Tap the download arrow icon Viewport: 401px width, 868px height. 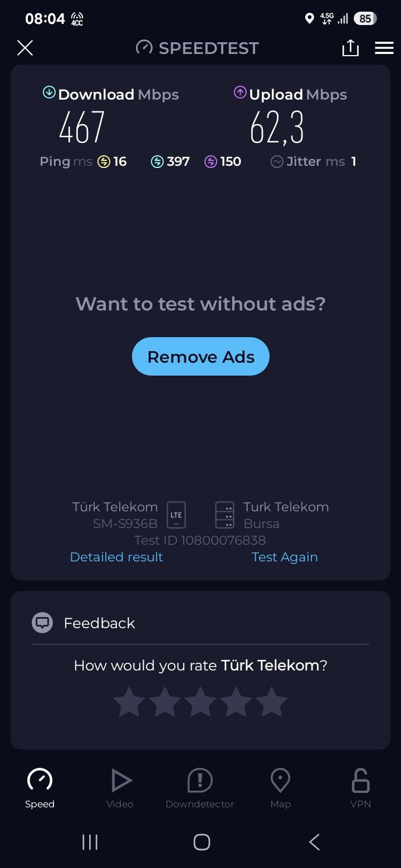click(x=49, y=92)
